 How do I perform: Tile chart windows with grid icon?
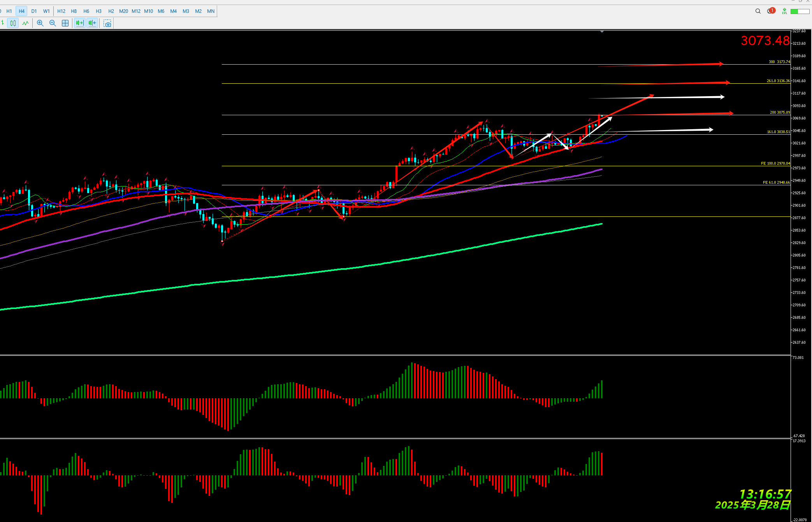point(65,23)
